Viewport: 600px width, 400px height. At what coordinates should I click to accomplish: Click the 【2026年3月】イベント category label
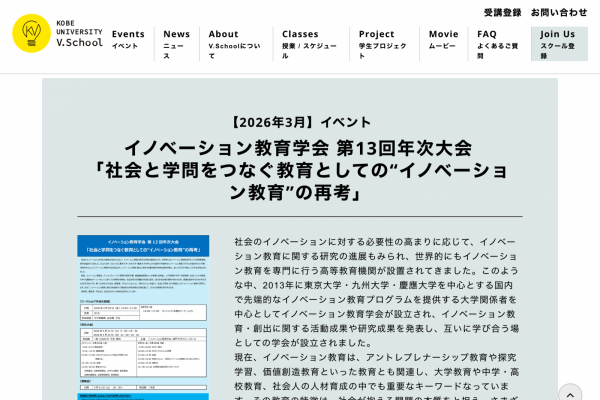pyautogui.click(x=299, y=122)
